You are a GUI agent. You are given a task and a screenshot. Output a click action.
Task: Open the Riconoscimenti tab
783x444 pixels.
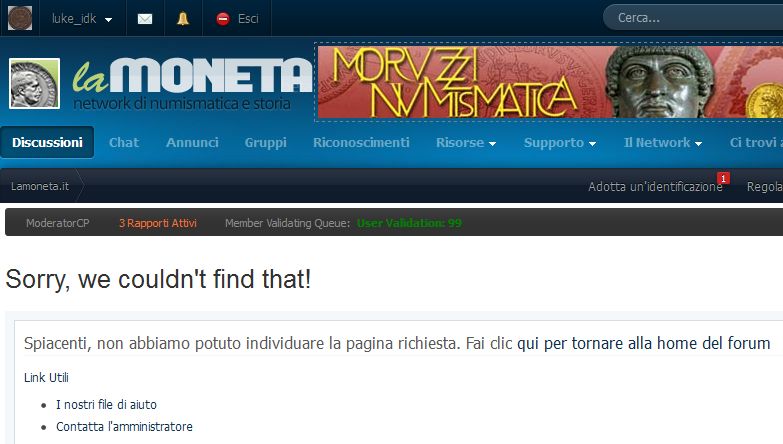[361, 143]
